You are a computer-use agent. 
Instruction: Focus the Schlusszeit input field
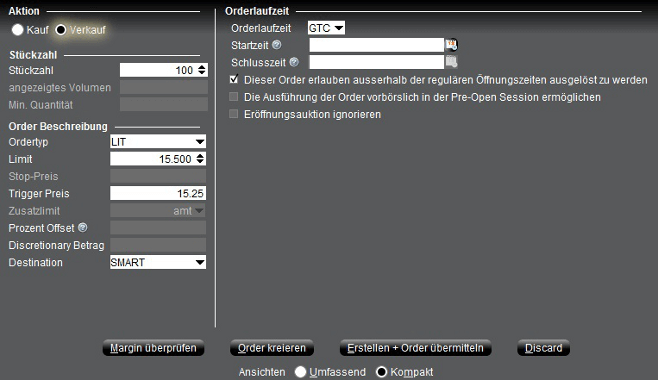376,62
